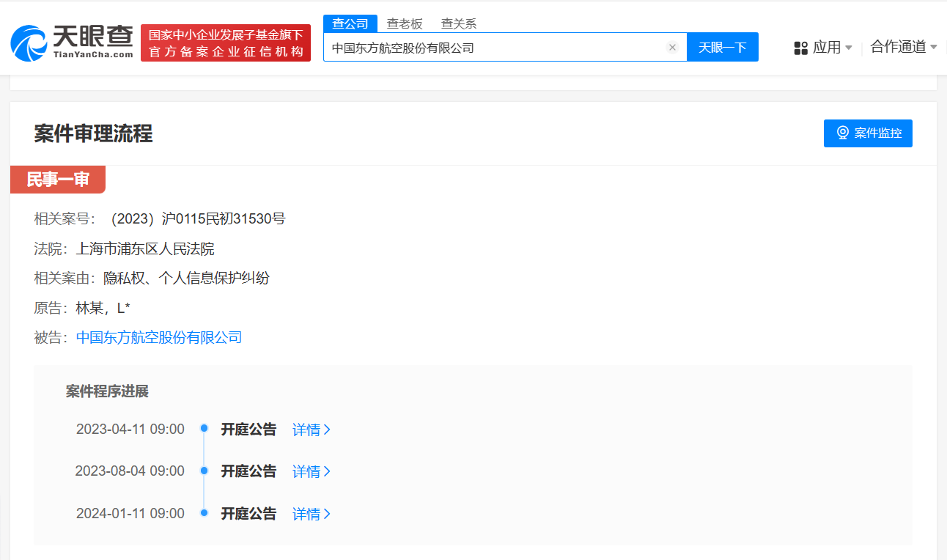The height and width of the screenshot is (560, 947).
Task: Click the timeline dot for 2024-01-11
Action: (x=203, y=513)
